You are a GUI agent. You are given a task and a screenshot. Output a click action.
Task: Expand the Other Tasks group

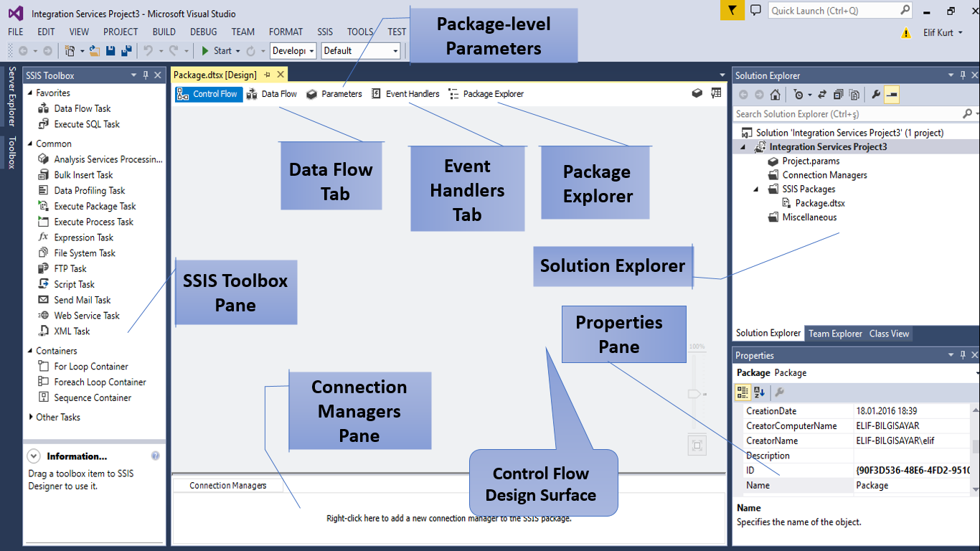click(30, 417)
